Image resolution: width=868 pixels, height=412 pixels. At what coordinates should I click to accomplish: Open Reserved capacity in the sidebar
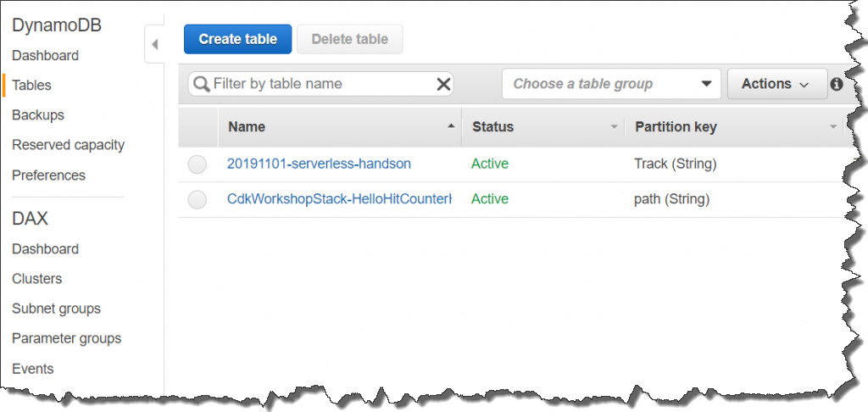tap(68, 145)
